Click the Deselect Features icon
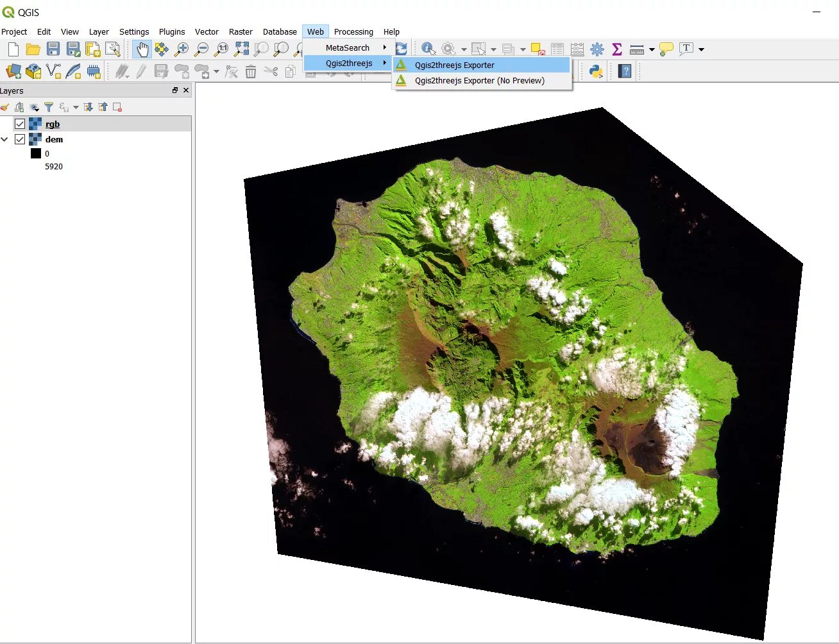 click(538, 49)
